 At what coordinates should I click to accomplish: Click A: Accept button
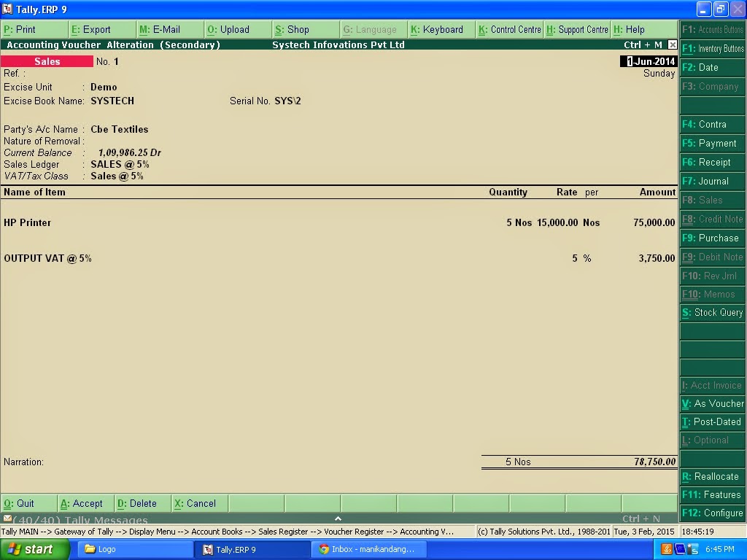coord(85,503)
